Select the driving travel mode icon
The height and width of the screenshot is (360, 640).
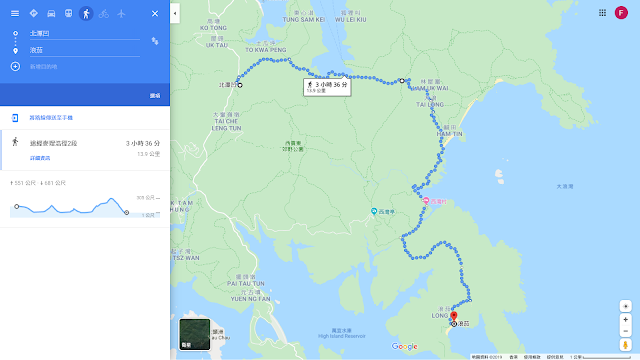[51, 13]
